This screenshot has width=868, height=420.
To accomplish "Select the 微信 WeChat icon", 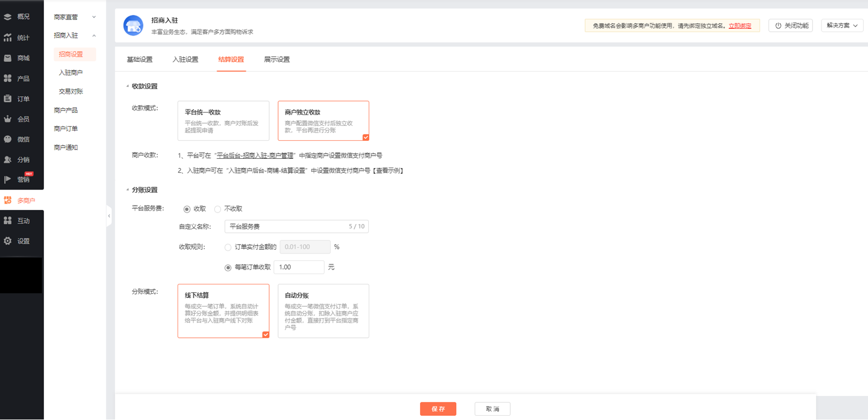I will coord(8,139).
